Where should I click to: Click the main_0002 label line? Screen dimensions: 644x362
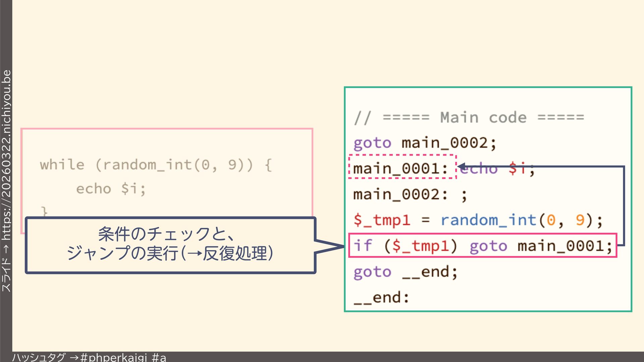[x=409, y=194]
